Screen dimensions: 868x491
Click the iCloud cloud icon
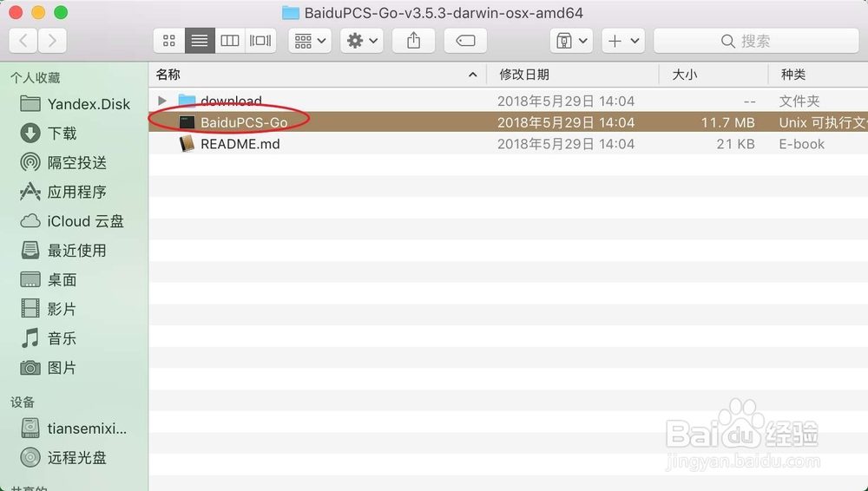[30, 221]
